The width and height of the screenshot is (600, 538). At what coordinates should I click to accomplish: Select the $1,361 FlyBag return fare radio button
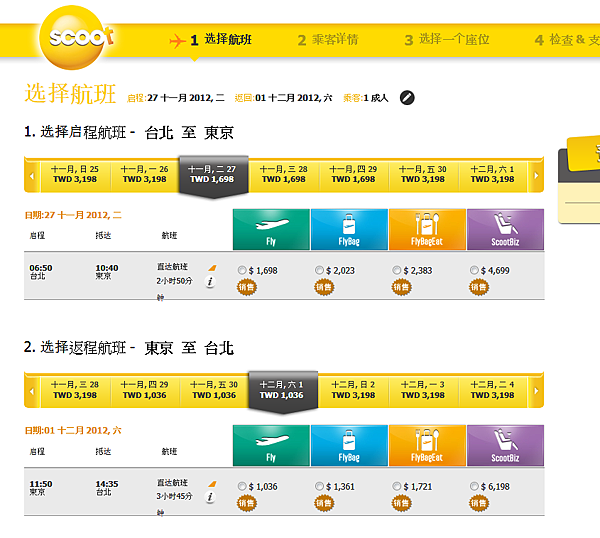point(319,486)
